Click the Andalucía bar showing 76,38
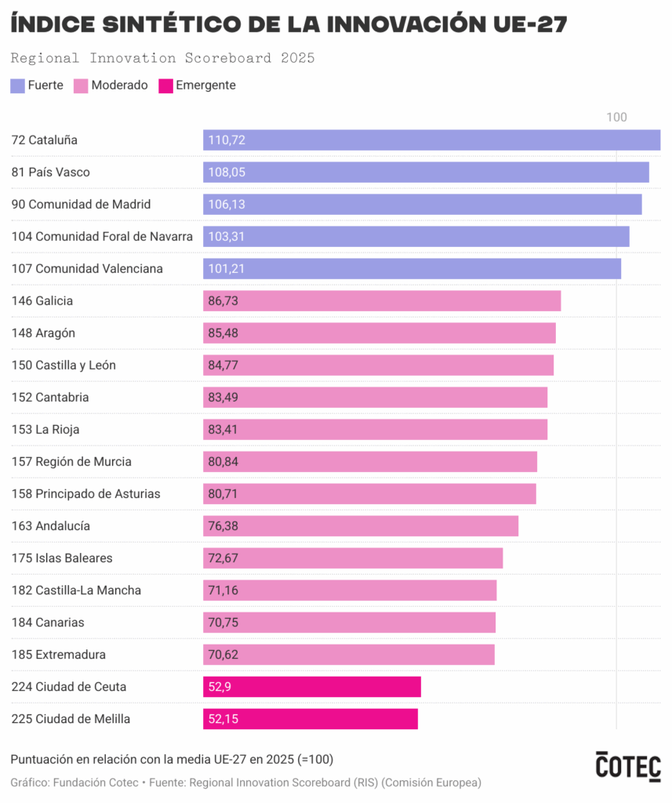 point(361,526)
